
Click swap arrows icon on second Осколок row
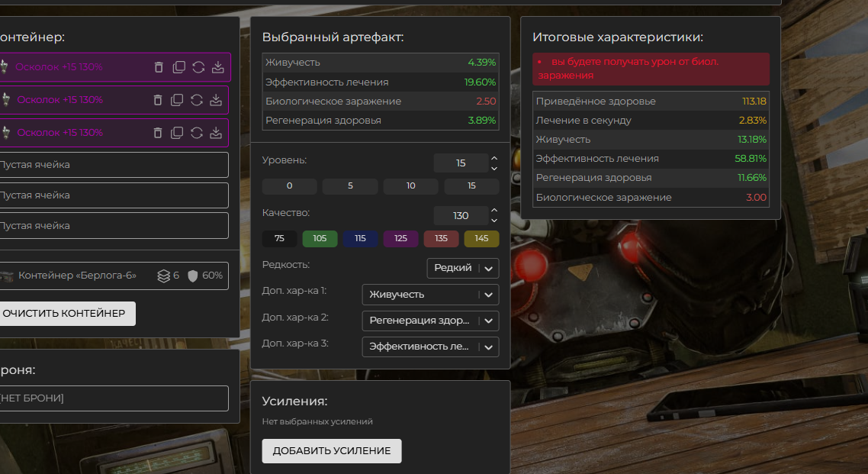click(x=197, y=100)
